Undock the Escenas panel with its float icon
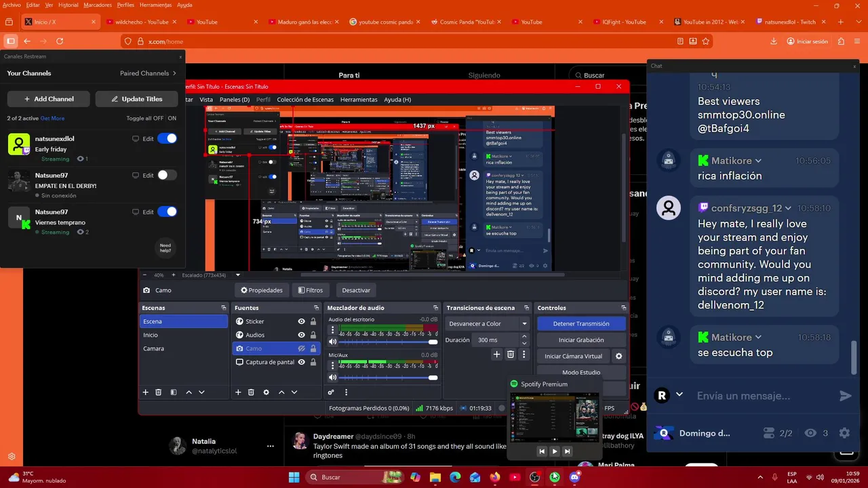The image size is (868, 488). point(224,308)
